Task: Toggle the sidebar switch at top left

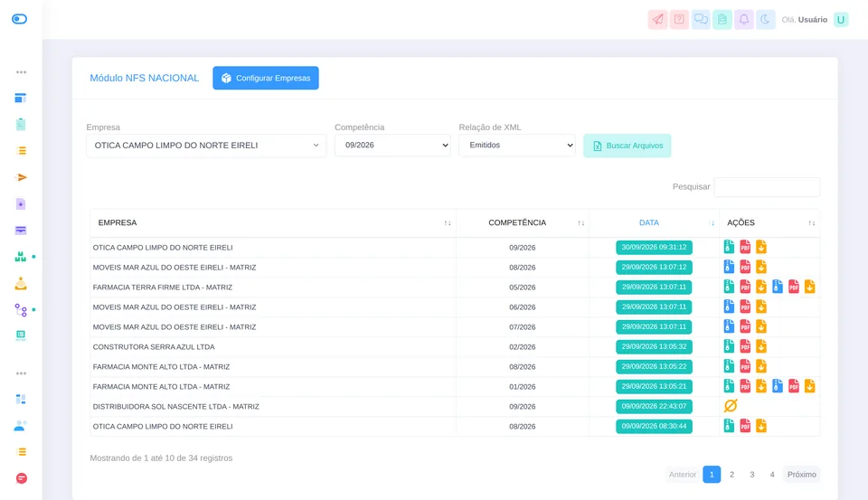Action: (19, 19)
